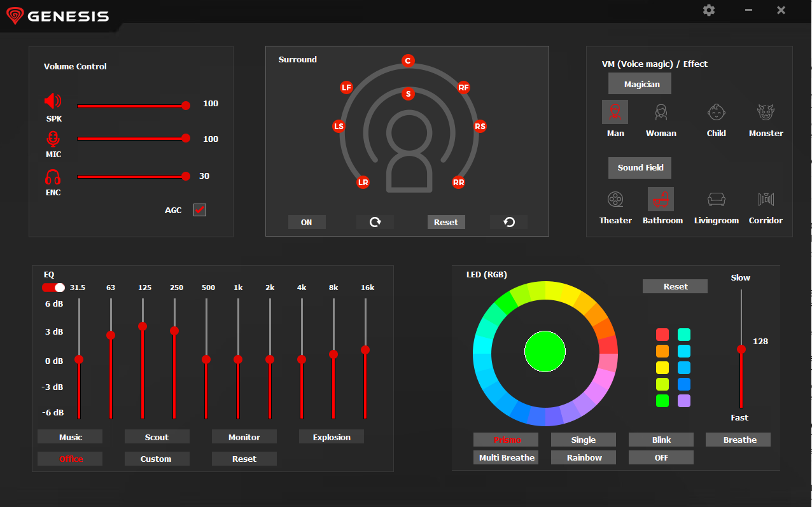Select the Man voice effect icon

pyautogui.click(x=615, y=112)
